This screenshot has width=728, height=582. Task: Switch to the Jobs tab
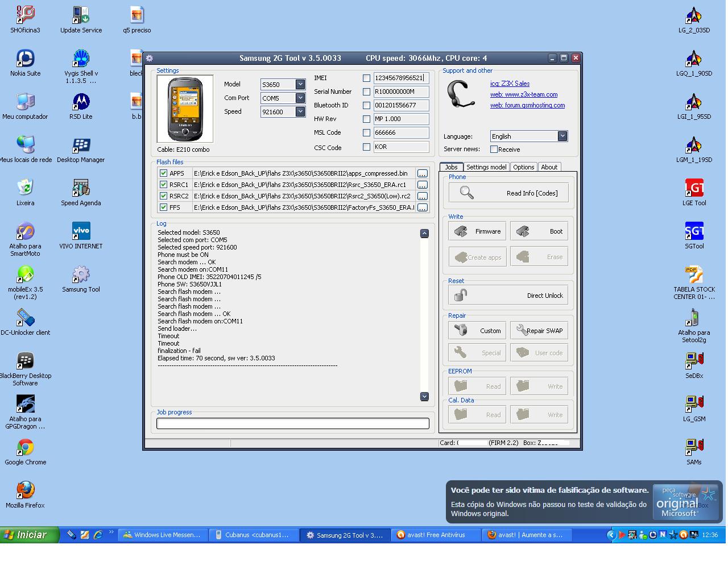point(451,167)
